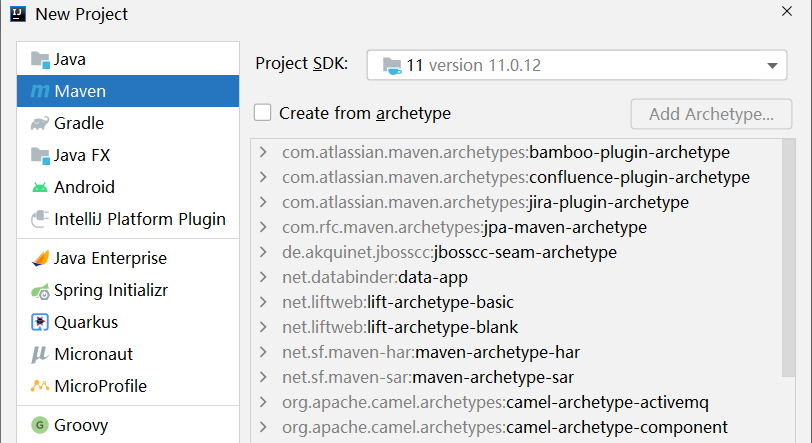Click the Project SDK label
This screenshot has width=812, height=443.
(x=301, y=64)
